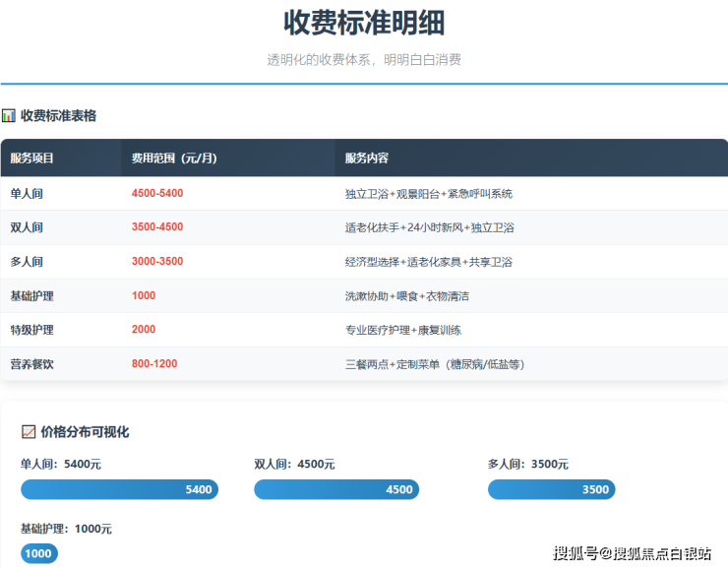
Task: Click the small blue 1000 price bar
Action: click(39, 553)
